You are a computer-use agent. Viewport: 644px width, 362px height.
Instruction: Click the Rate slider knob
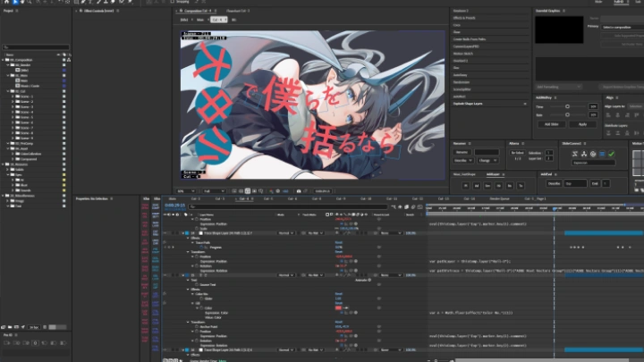[x=567, y=115]
